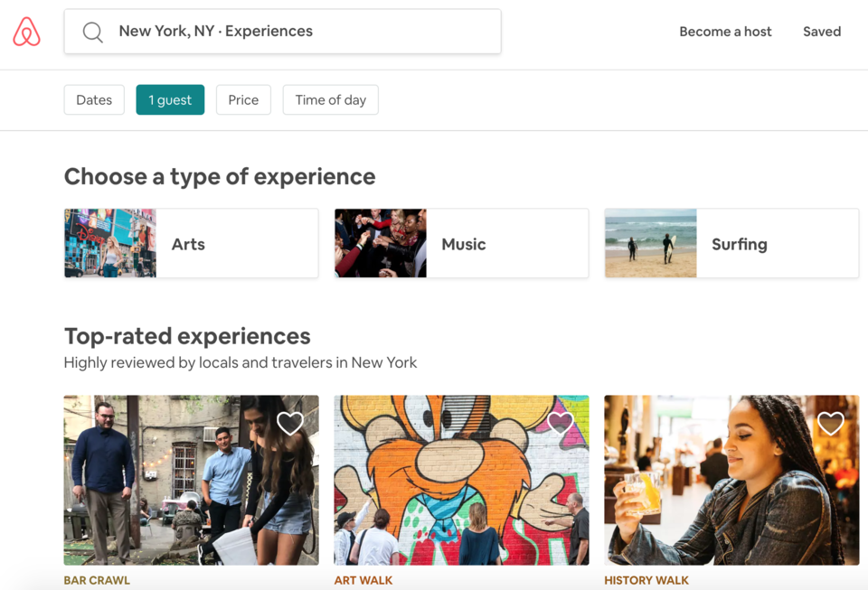The image size is (868, 590).
Task: Open the Art Walk mural photo
Action: [x=462, y=480]
